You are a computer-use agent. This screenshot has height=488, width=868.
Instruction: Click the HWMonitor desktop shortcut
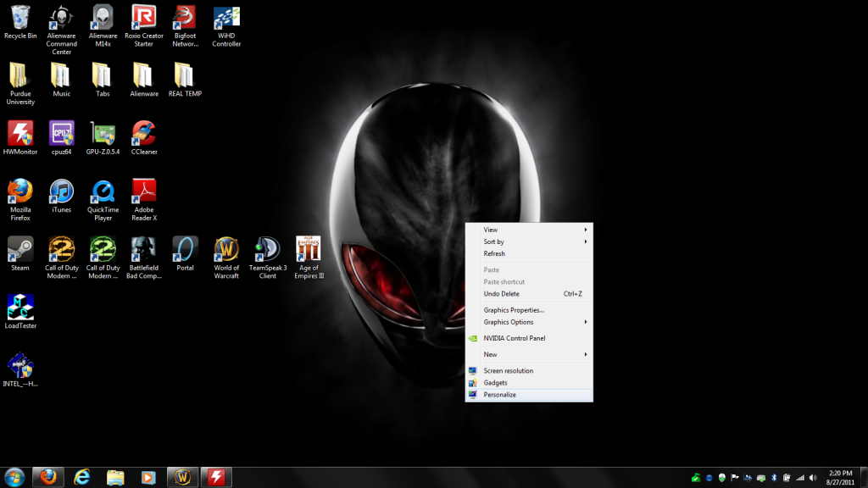(x=20, y=138)
